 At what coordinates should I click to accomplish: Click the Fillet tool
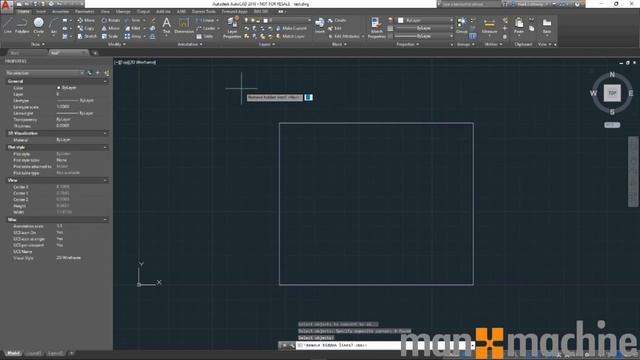133,28
